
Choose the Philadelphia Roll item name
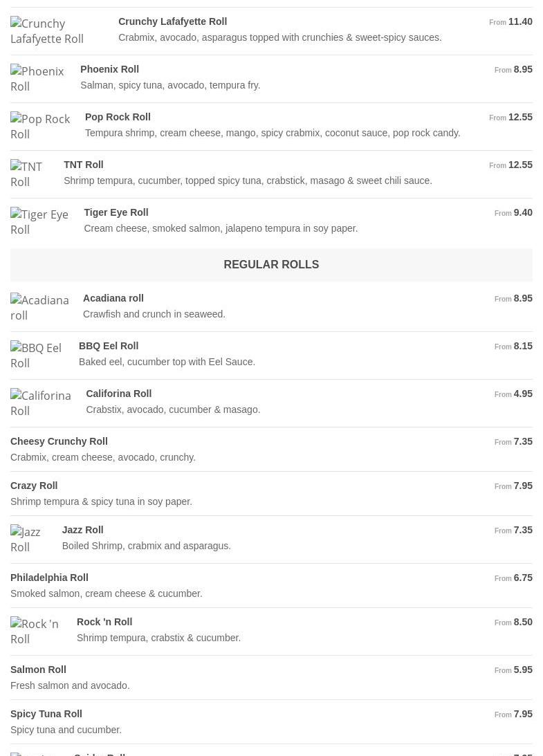[49, 578]
